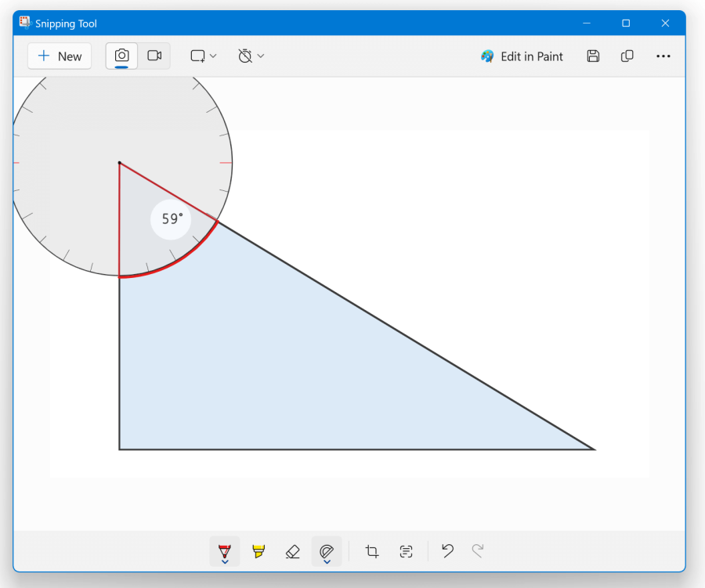Expand the snipping mode shape dropdown
The height and width of the screenshot is (588, 705).
point(204,56)
